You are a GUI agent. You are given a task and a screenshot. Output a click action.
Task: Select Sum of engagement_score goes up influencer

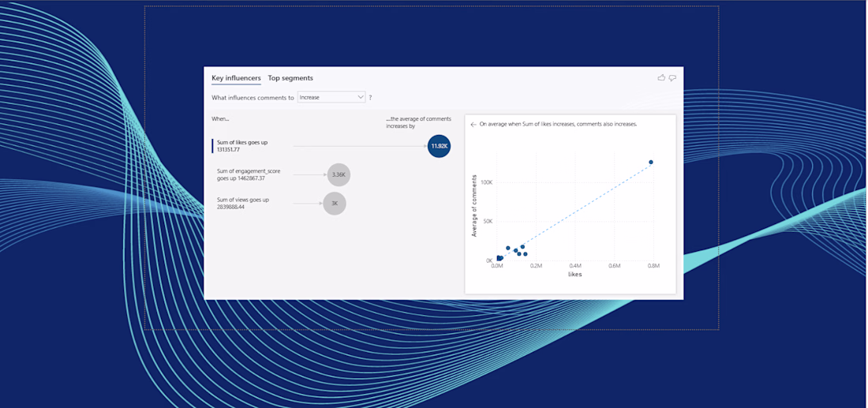(x=249, y=174)
